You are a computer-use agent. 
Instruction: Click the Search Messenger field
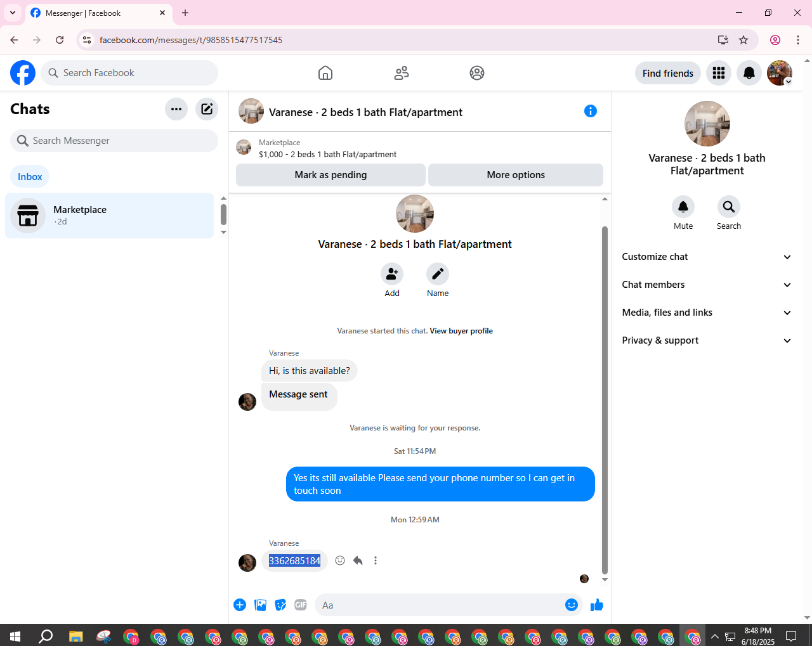coord(114,141)
